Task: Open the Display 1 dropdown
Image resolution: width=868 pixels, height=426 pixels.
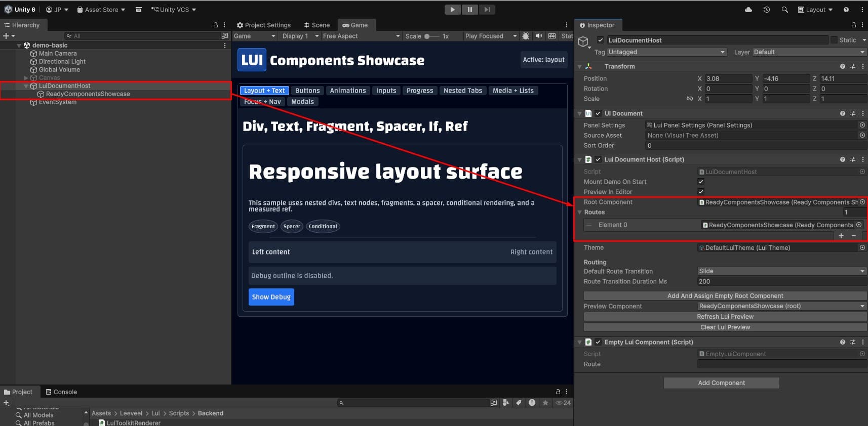Action: point(300,36)
